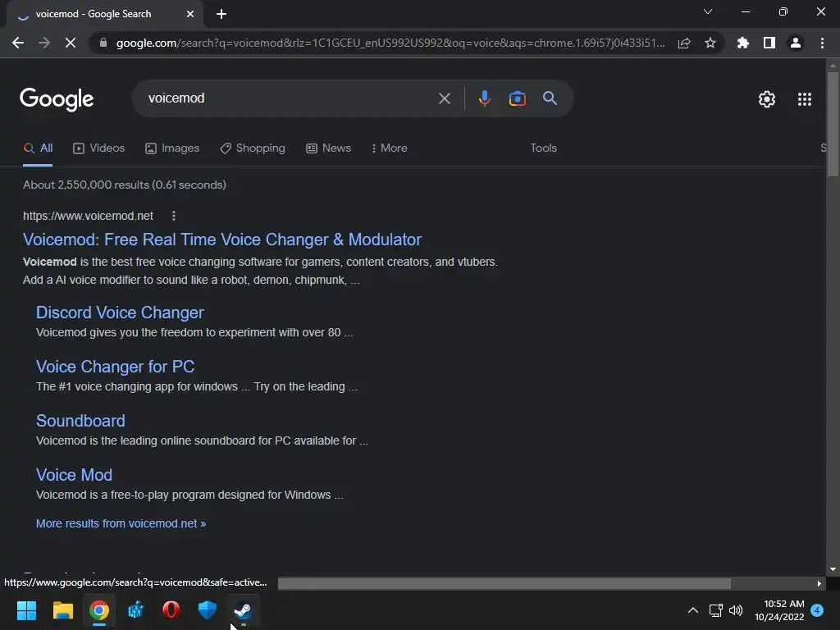Viewport: 840px width, 630px height.
Task: Click the horizontal page scrollbar
Action: click(504, 583)
